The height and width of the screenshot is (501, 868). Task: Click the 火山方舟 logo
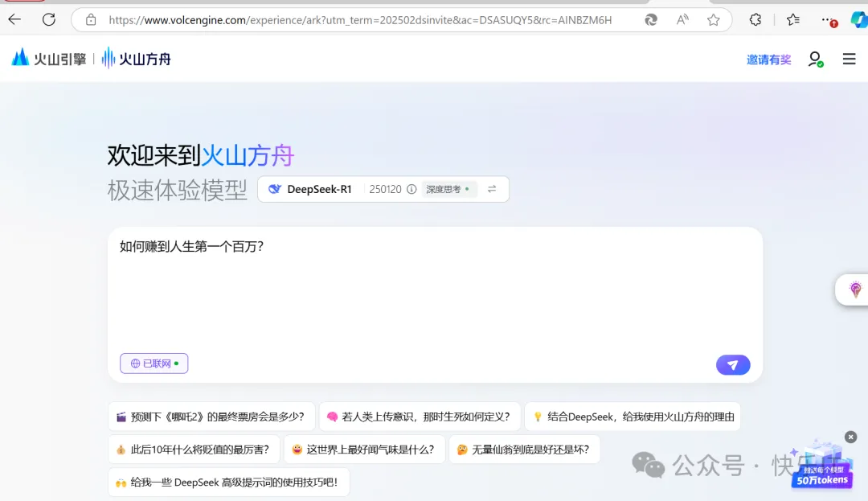tap(136, 58)
